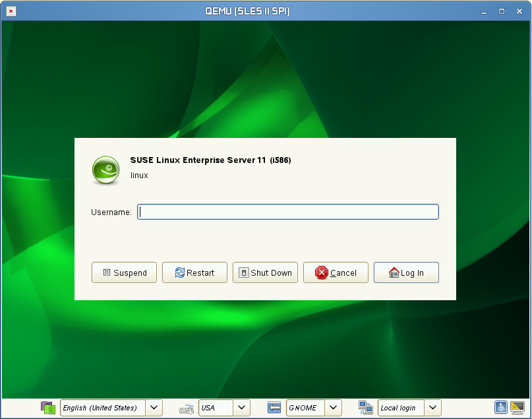
Task: Open the accessibility wheelchair icon
Action: coord(501,408)
